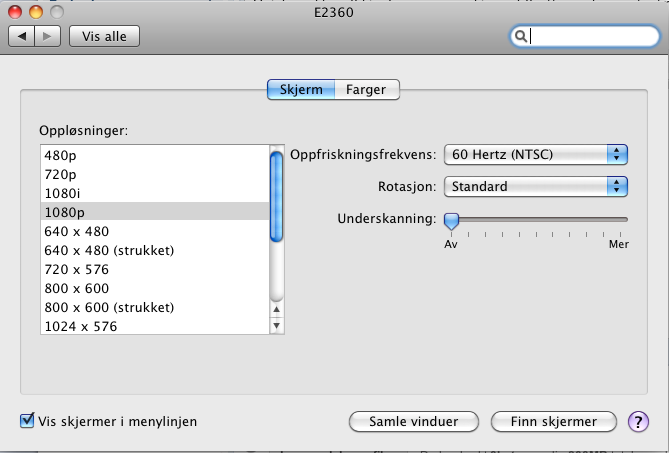Select the Skjerm tab
The width and height of the screenshot is (669, 453).
301,90
